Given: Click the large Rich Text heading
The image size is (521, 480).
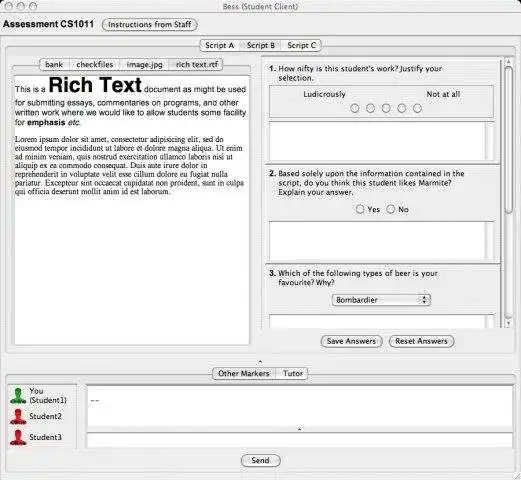Looking at the screenshot, I should [x=95, y=85].
